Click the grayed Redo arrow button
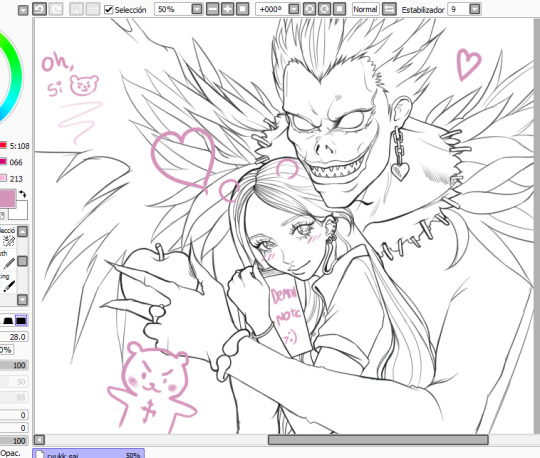Image resolution: width=540 pixels, height=458 pixels. pos(56,9)
